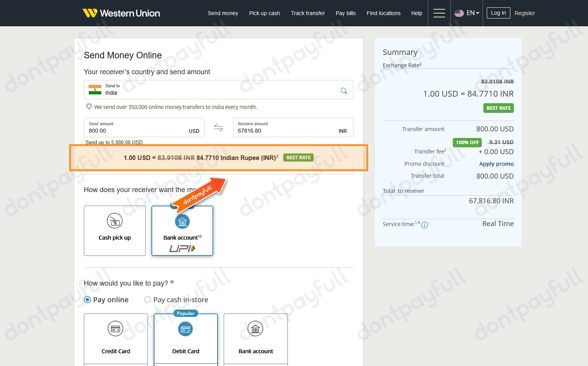The width and height of the screenshot is (588, 366).
Task: Open the Track transfer menu item
Action: tap(308, 13)
